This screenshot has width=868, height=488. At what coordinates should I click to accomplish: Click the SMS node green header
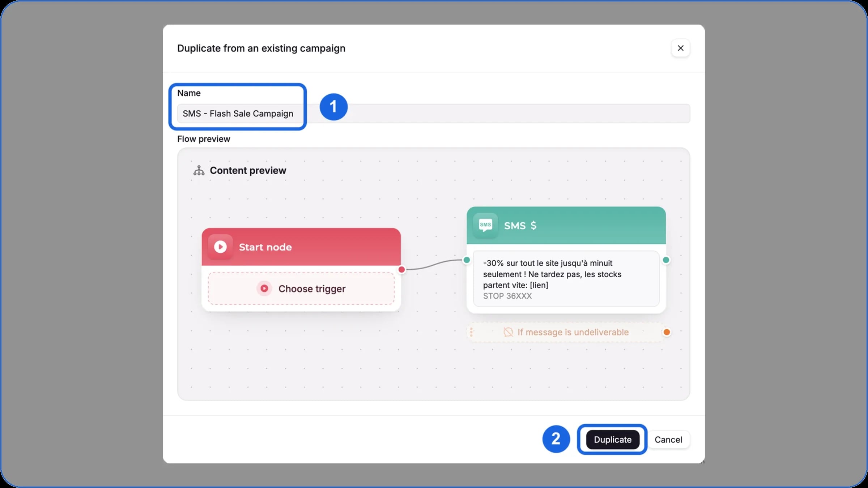pyautogui.click(x=566, y=226)
